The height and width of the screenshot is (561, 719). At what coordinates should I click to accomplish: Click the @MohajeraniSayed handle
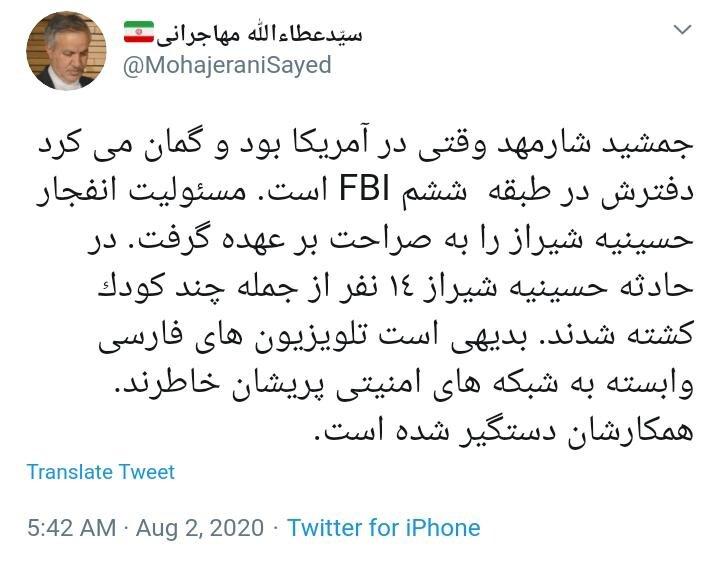pos(227,65)
